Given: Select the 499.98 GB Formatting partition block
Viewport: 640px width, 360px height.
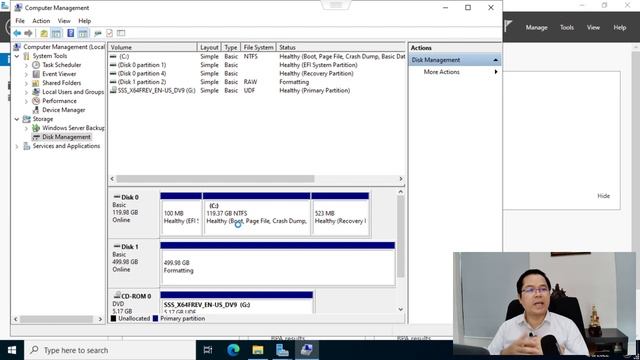Looking at the screenshot, I should click(278, 264).
